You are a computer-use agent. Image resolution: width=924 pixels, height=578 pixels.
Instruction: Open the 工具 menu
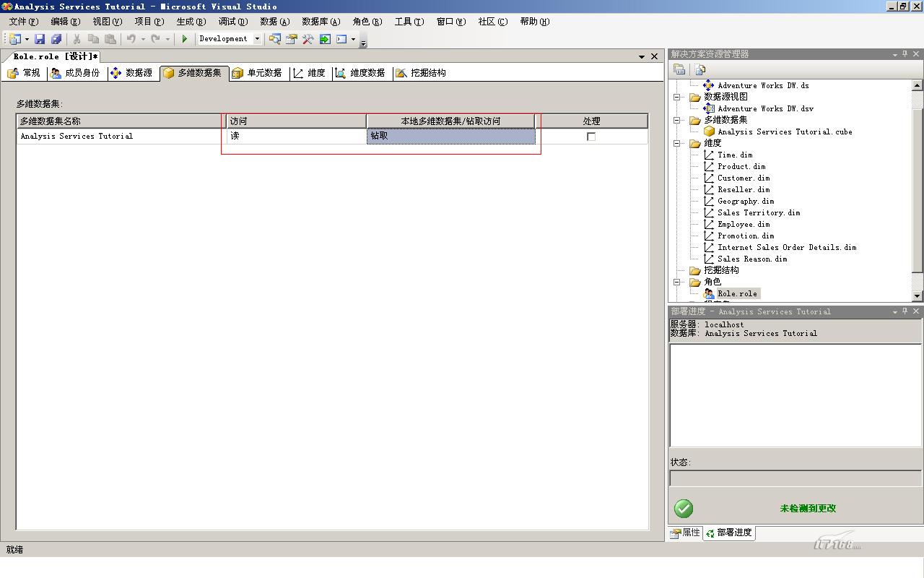click(409, 22)
